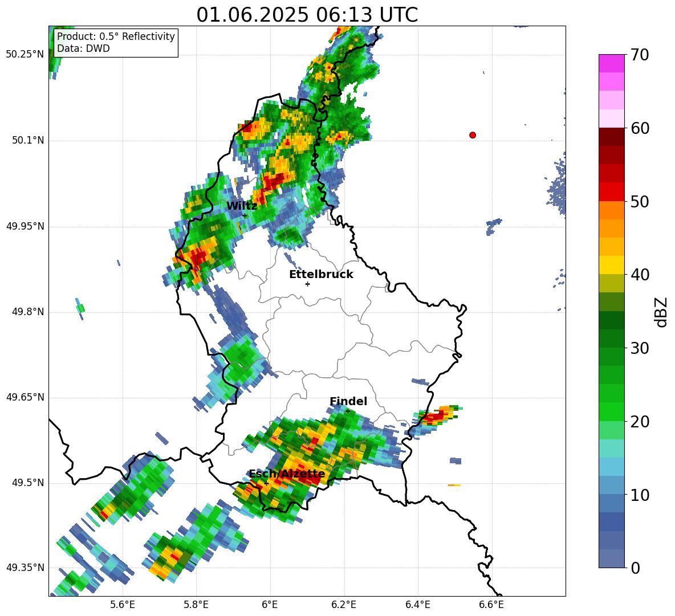Click the Wiltz city label
Image resolution: width=675 pixels, height=616 pixels.
coord(242,206)
